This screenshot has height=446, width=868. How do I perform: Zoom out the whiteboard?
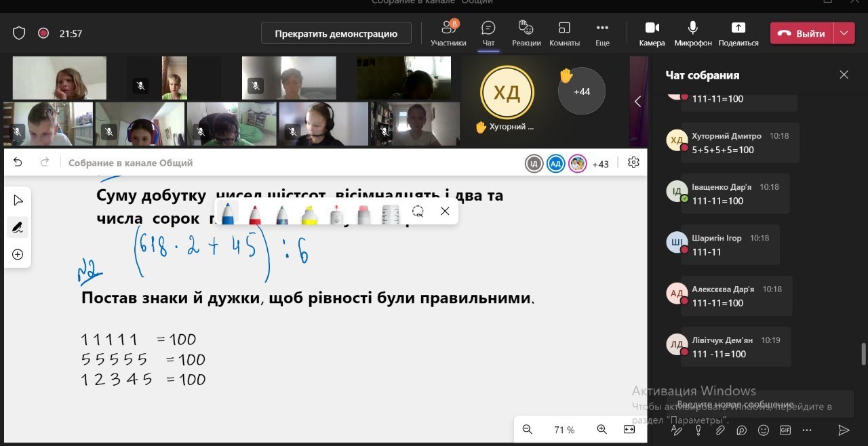527,429
